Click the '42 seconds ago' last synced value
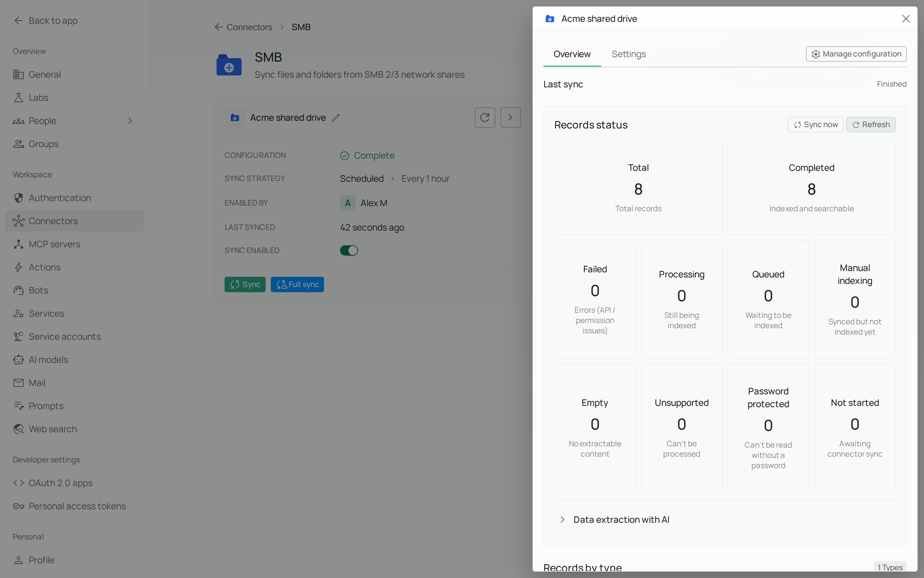The width and height of the screenshot is (924, 578). (x=372, y=227)
